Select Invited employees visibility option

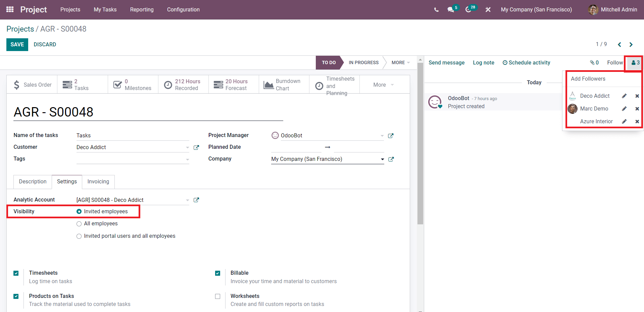click(79, 212)
